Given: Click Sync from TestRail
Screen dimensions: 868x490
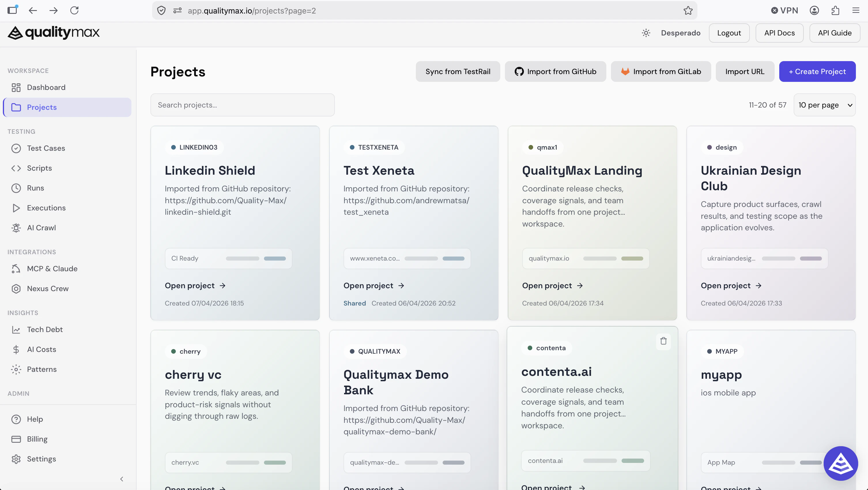Looking at the screenshot, I should pyautogui.click(x=458, y=71).
